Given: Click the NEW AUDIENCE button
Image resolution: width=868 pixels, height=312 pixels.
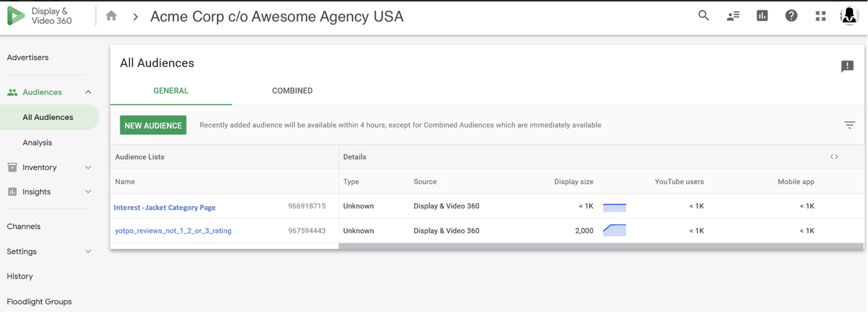Looking at the screenshot, I should (152, 125).
